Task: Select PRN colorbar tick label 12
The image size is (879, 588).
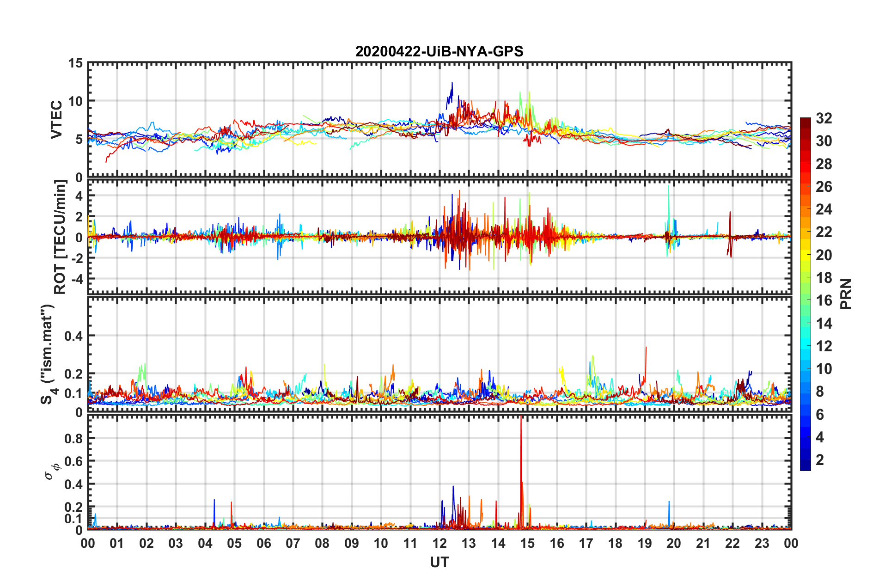Action: (824, 346)
